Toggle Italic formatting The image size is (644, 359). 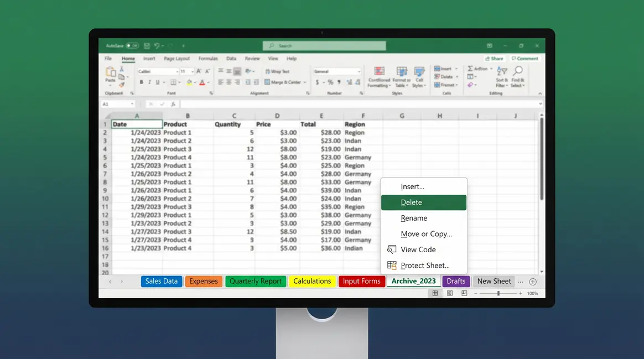coord(149,82)
